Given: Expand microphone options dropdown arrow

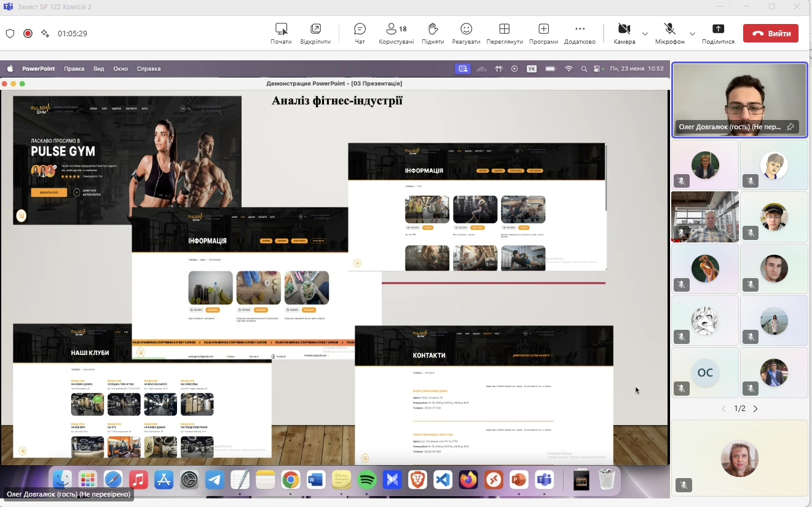Looking at the screenshot, I should [x=692, y=34].
